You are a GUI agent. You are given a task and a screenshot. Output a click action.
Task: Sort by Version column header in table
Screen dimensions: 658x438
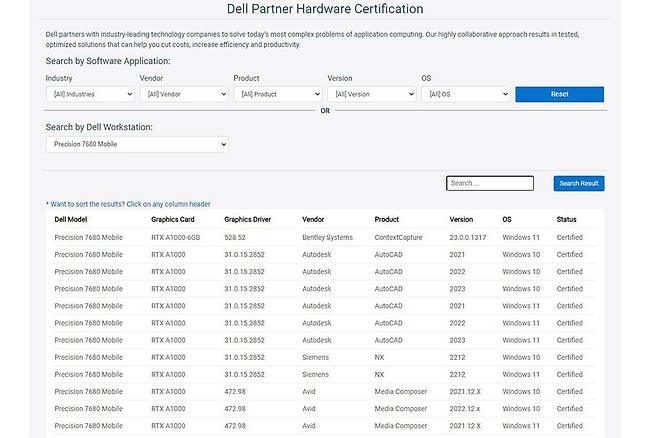(x=461, y=219)
